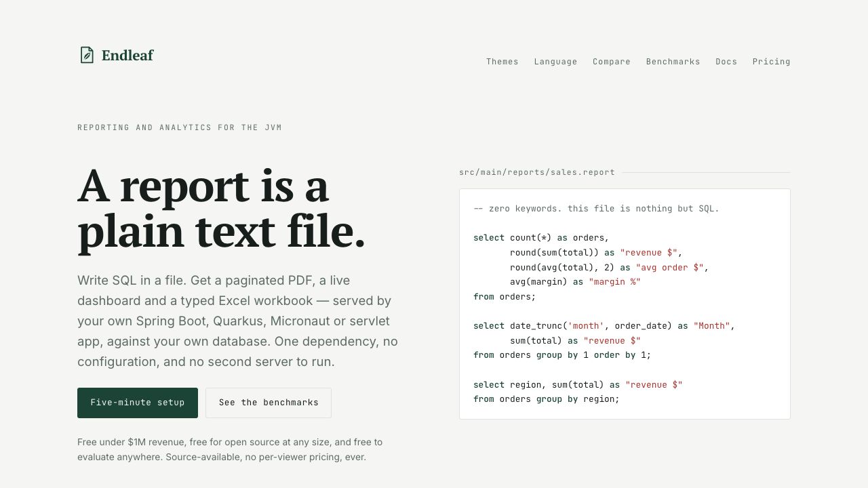868x488 pixels.
Task: Click the string "margin %" in the code
Action: pos(614,282)
